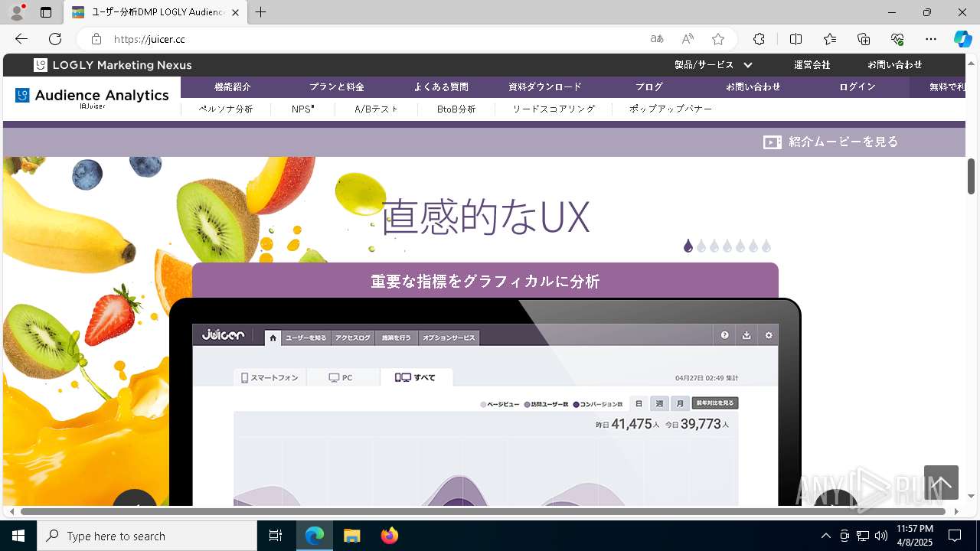This screenshot has height=551, width=980.
Task: Watch 紹介ムービーを見る video link
Action: (831, 142)
